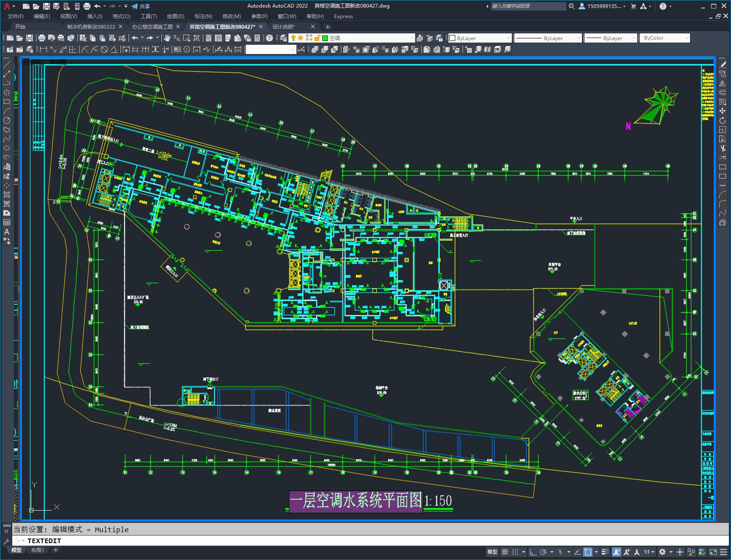The width and height of the screenshot is (731, 560).
Task: Click the search keyword input field
Action: 528,6
